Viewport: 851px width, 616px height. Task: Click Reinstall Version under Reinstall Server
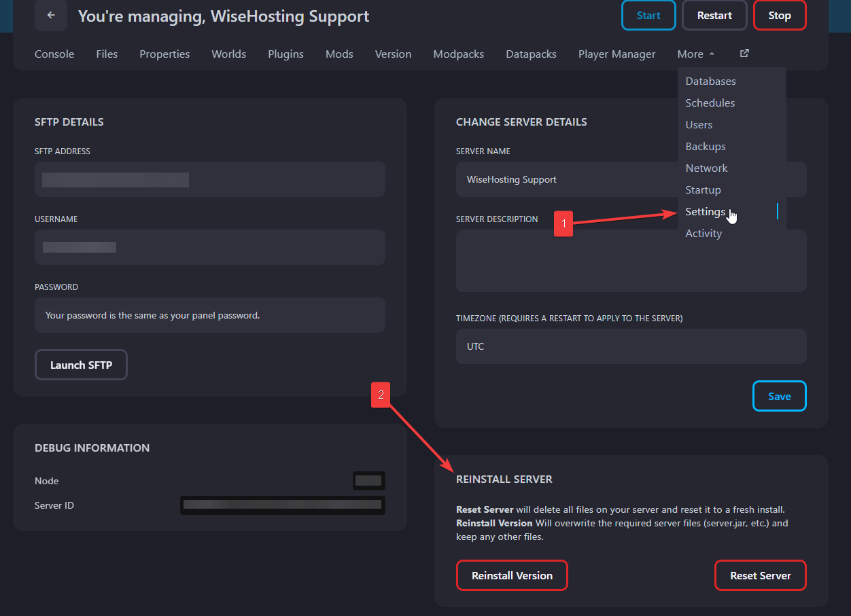pos(512,575)
